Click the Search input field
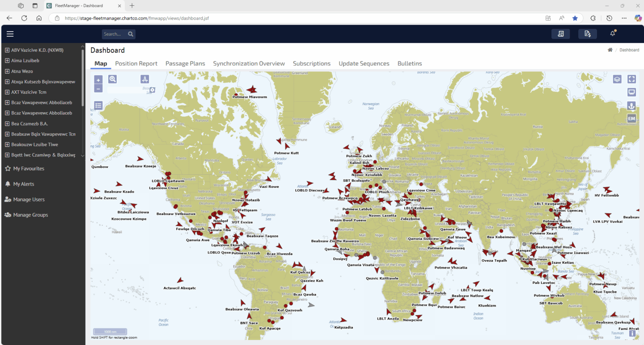This screenshot has height=345, width=644. click(114, 34)
